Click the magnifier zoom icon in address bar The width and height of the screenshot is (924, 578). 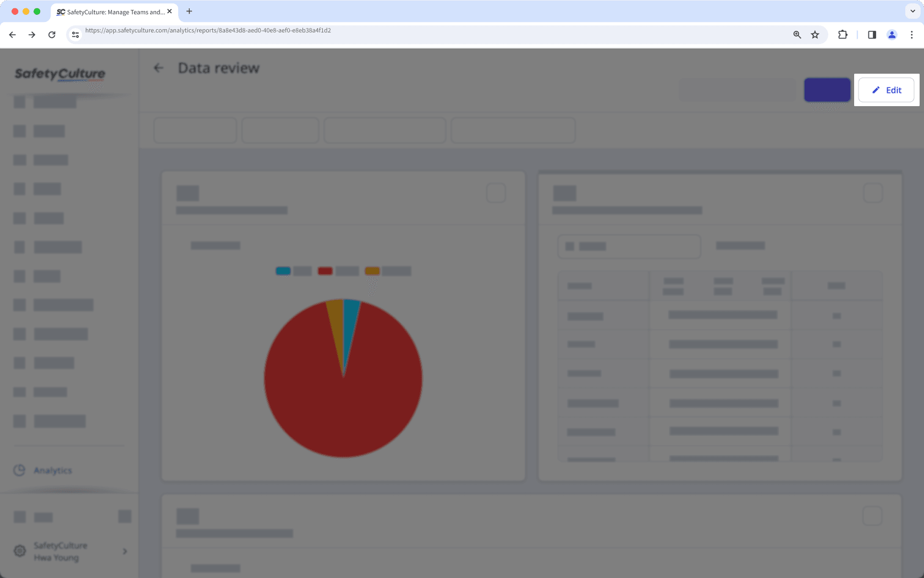[x=796, y=35]
